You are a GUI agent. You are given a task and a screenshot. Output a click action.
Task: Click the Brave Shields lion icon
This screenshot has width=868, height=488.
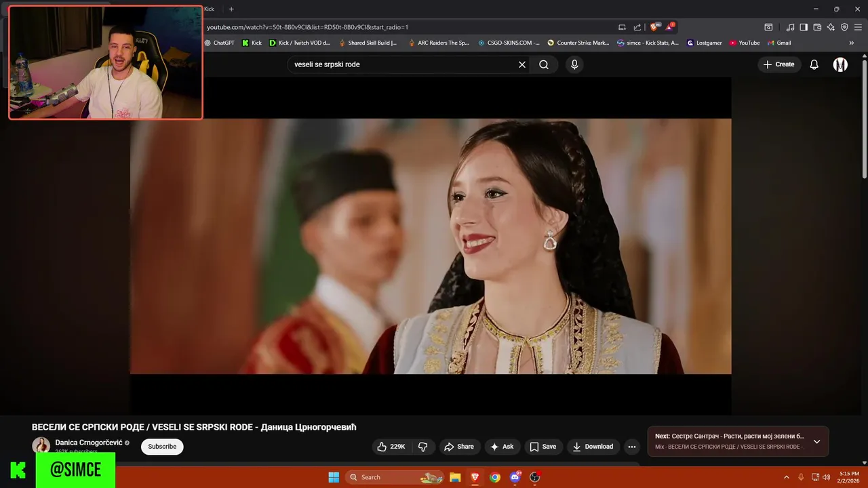point(654,27)
